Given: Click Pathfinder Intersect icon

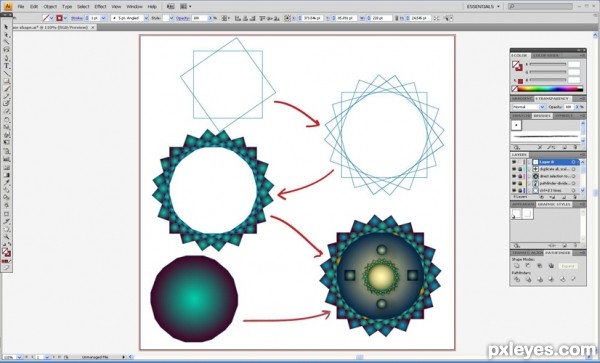Looking at the screenshot, I should (x=540, y=266).
